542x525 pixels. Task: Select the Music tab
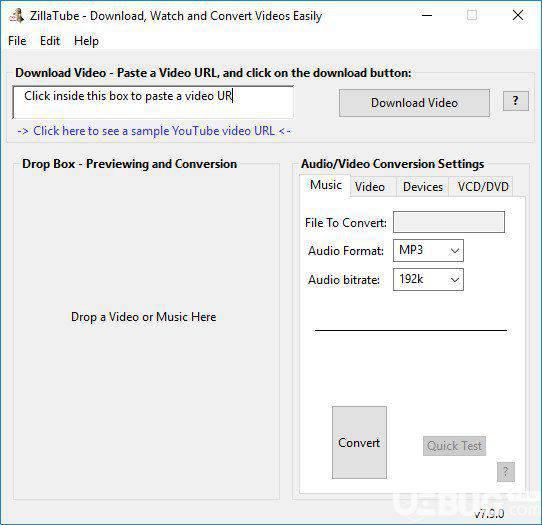click(x=325, y=185)
